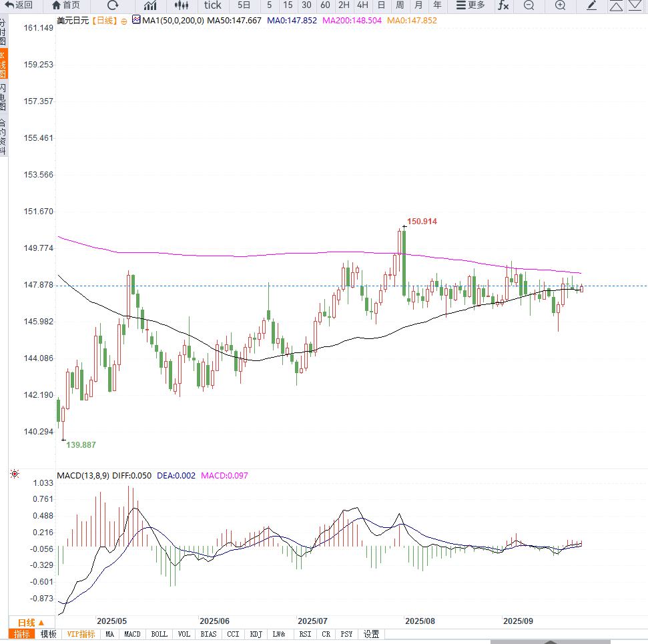Click the MA50:147.667 value
The image size is (648, 644).
click(x=234, y=20)
